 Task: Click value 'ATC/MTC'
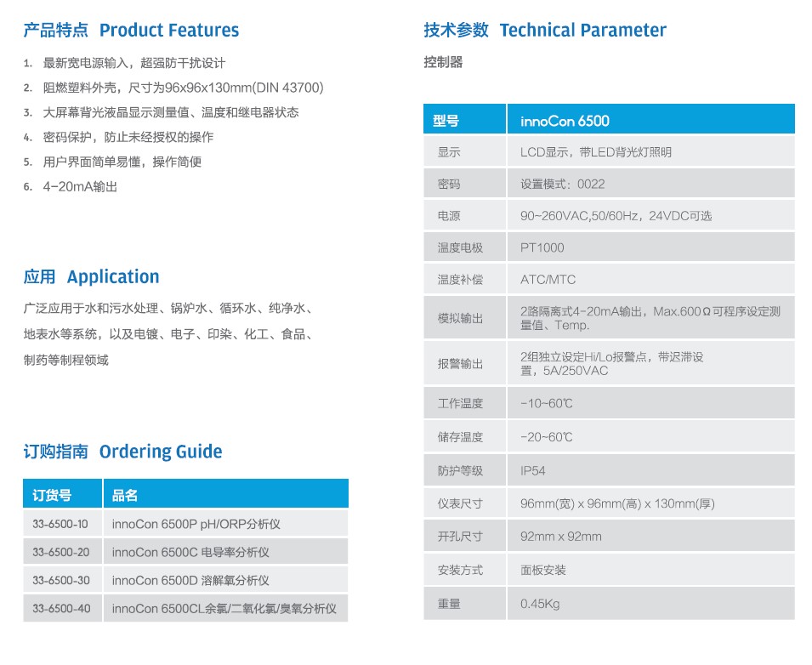pyautogui.click(x=548, y=280)
